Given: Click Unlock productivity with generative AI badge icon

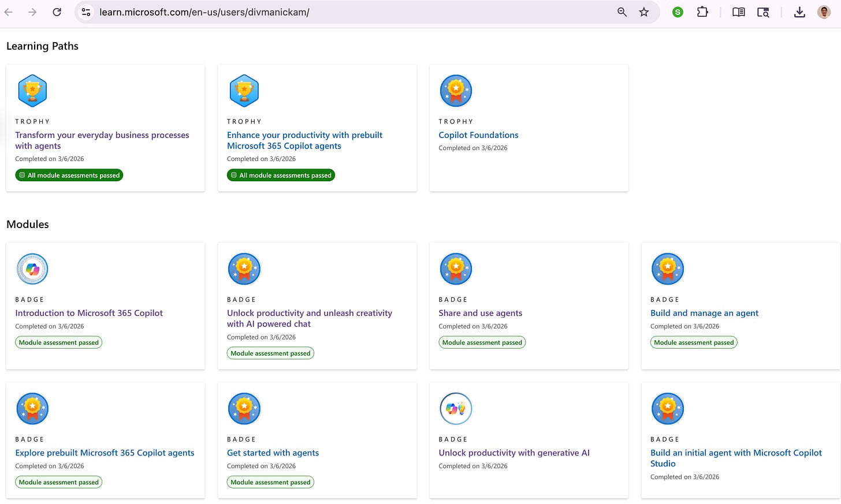Looking at the screenshot, I should point(456,409).
